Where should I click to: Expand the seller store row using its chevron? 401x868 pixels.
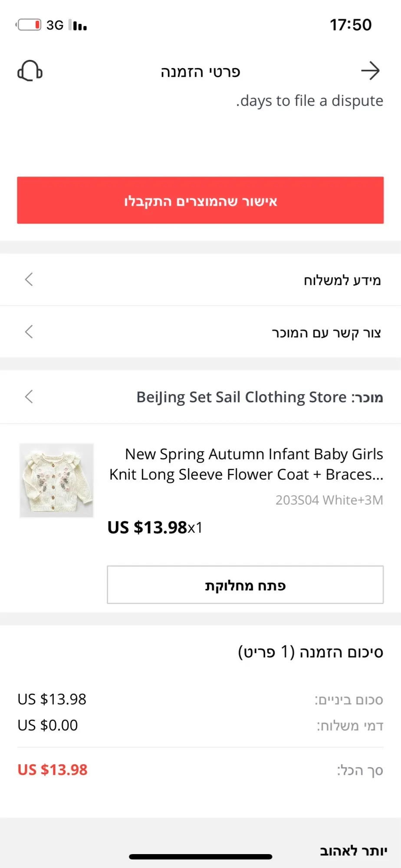pos(29,396)
